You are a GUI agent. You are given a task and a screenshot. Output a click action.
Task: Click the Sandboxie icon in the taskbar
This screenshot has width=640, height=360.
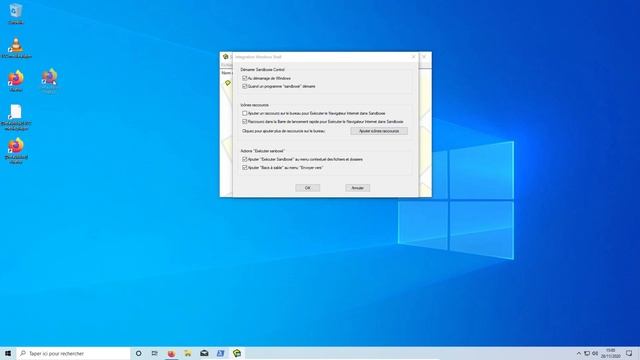[x=237, y=353]
